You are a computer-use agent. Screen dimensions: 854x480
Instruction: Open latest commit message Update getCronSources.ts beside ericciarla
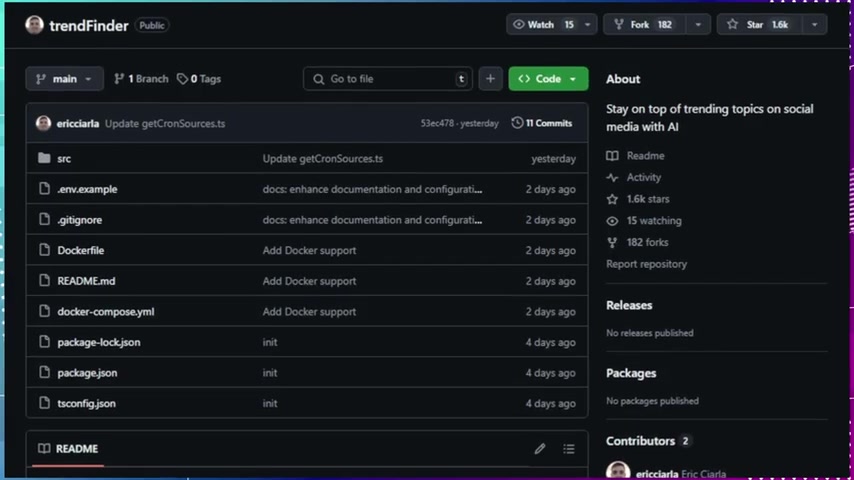pyautogui.click(x=165, y=124)
